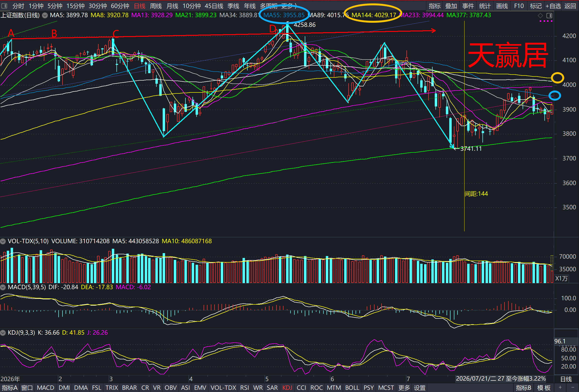Switch to the 60分钟 period tab
This screenshot has height=392, width=579.
point(120,6)
